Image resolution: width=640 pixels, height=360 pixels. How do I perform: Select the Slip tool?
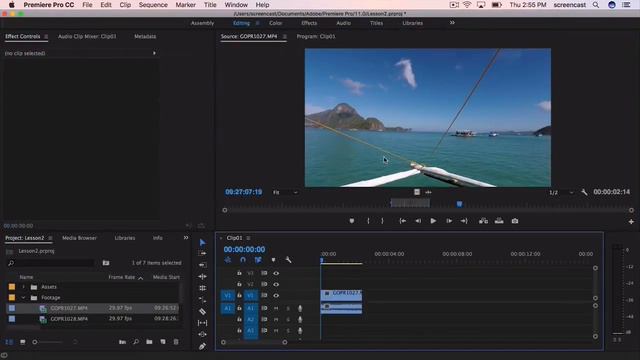(x=202, y=323)
